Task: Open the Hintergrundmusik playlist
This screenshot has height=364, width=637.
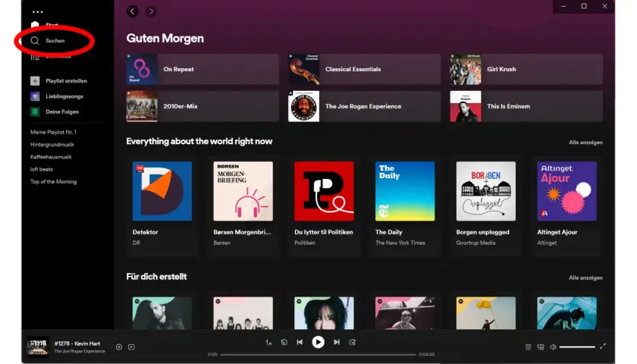Action: [x=52, y=145]
